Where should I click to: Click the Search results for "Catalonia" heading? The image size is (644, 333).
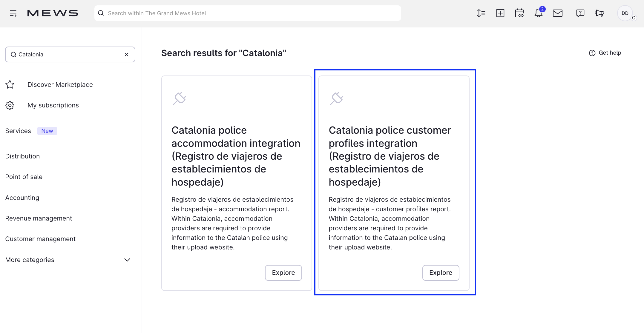click(x=224, y=53)
